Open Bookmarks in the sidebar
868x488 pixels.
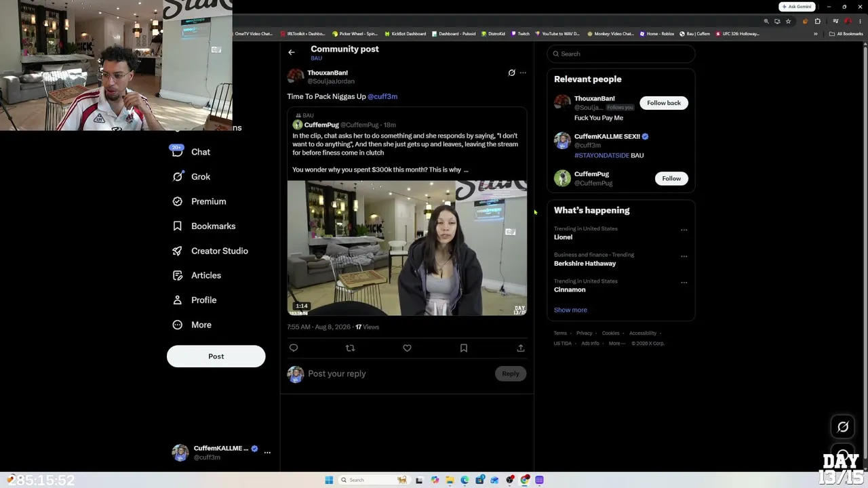point(204,226)
